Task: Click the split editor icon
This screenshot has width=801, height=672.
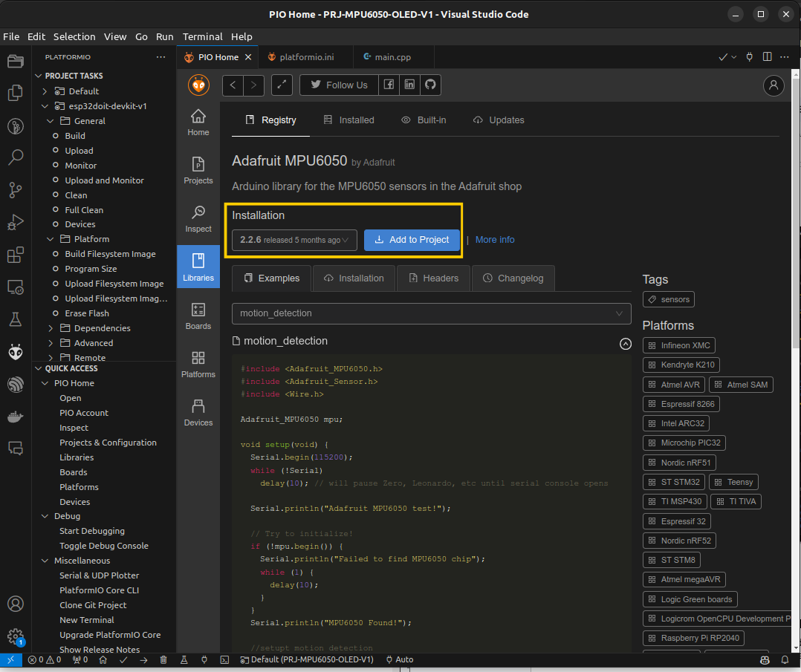Action: 767,56
